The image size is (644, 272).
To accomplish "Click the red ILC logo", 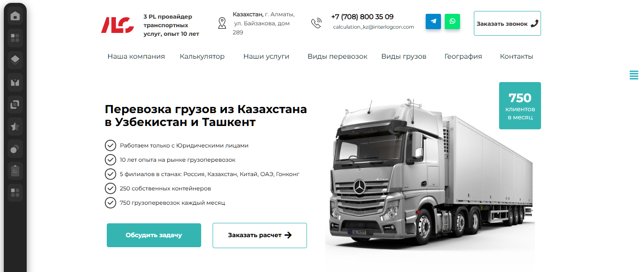I will click(x=117, y=25).
